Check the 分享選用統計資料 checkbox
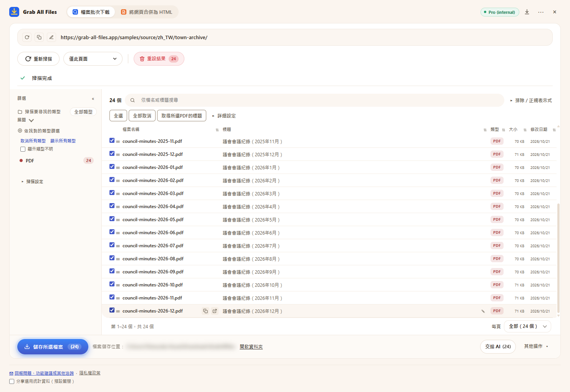The image size is (570, 392). (x=12, y=381)
